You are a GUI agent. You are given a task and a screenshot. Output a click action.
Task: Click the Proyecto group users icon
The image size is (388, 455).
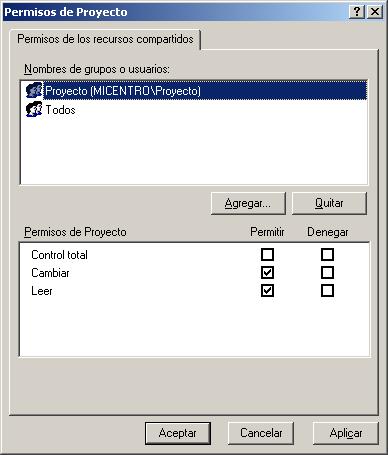(x=34, y=90)
